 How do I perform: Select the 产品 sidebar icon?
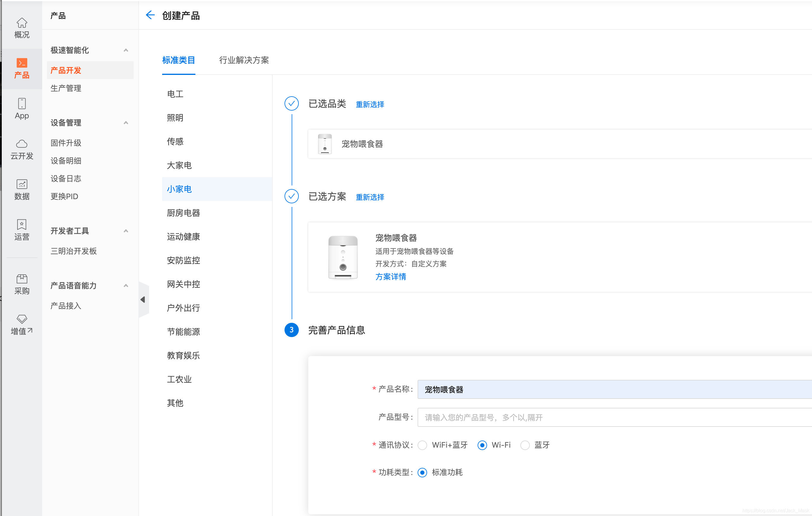pos(22,68)
